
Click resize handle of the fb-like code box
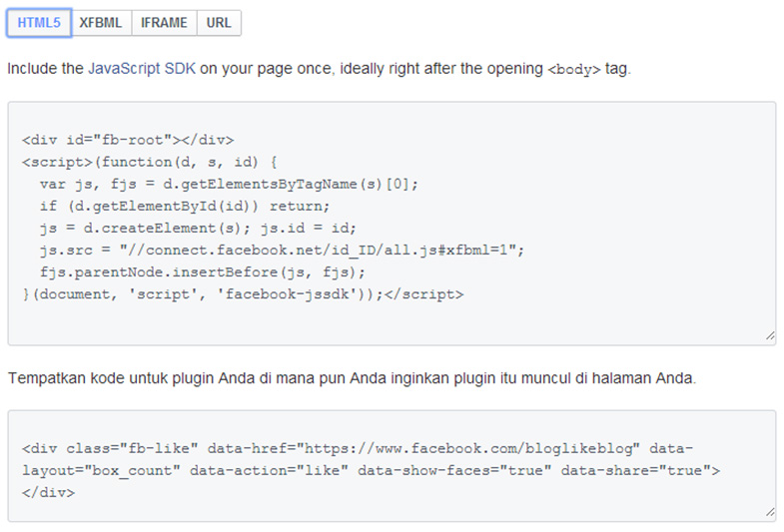pyautogui.click(x=769, y=513)
